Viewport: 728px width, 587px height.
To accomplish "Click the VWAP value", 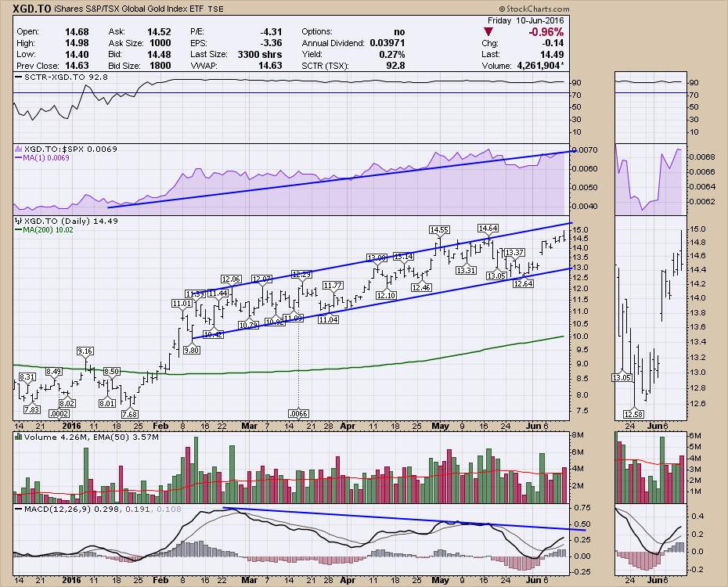I will [x=270, y=66].
